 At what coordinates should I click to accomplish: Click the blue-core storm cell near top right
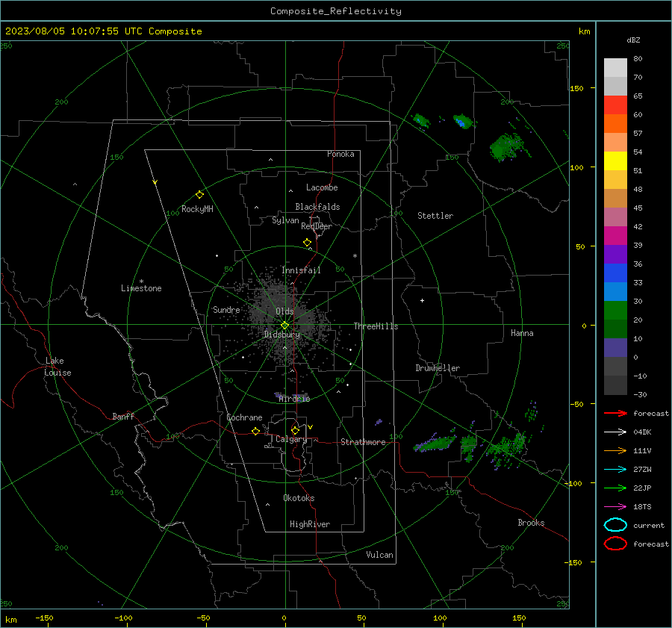coord(463,121)
